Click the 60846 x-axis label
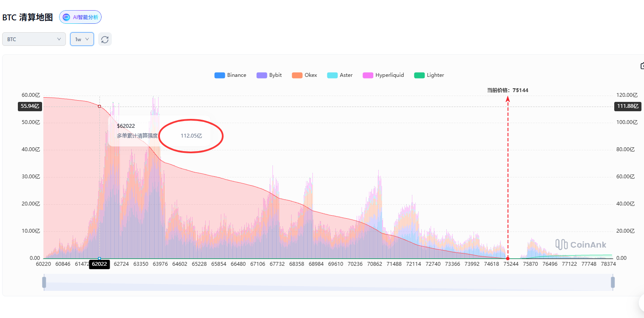 pyautogui.click(x=63, y=264)
